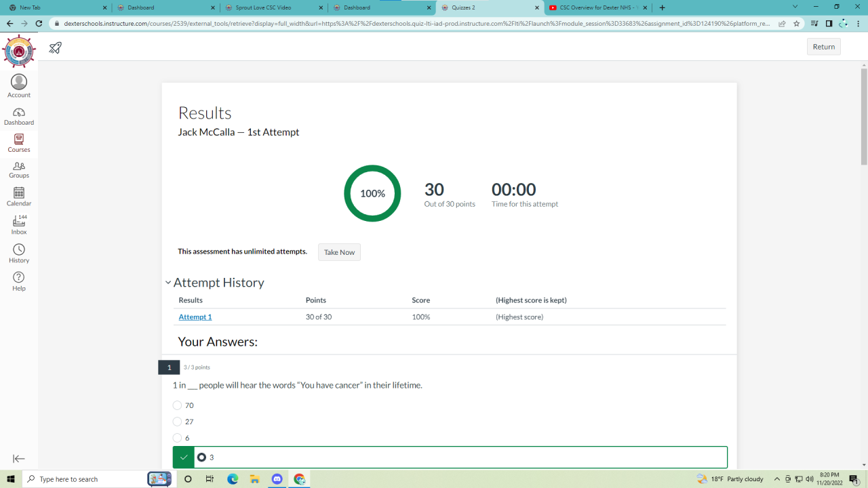Go to the Canvas Dashboard
The height and width of the screenshot is (488, 868).
click(x=19, y=116)
